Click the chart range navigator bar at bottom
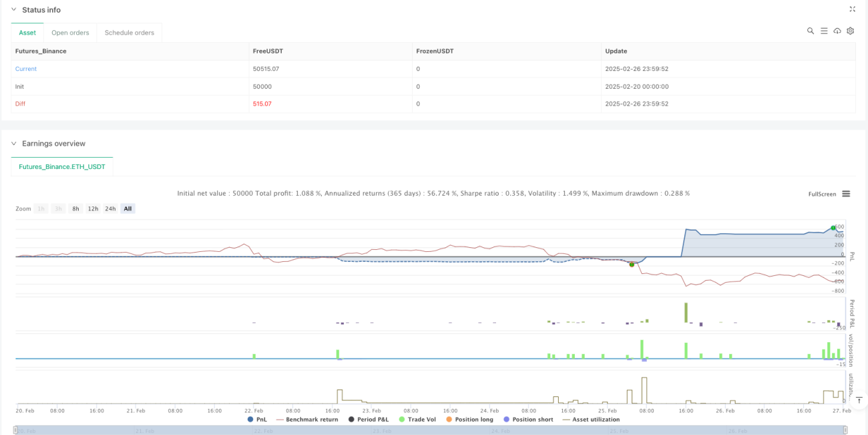868x435 pixels. point(434,430)
